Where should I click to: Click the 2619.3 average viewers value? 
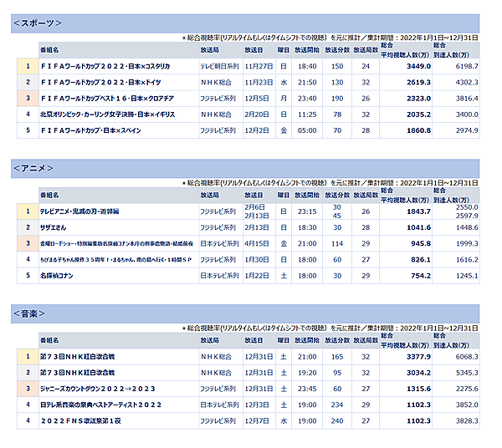[x=419, y=83]
